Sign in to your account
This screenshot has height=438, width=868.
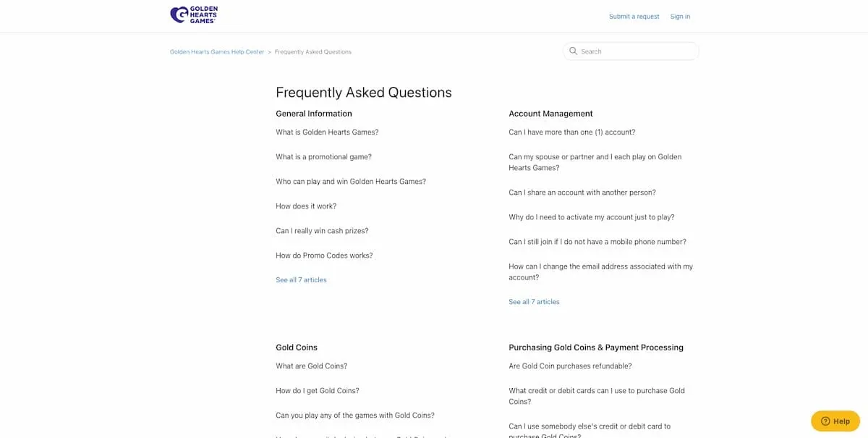pos(680,16)
